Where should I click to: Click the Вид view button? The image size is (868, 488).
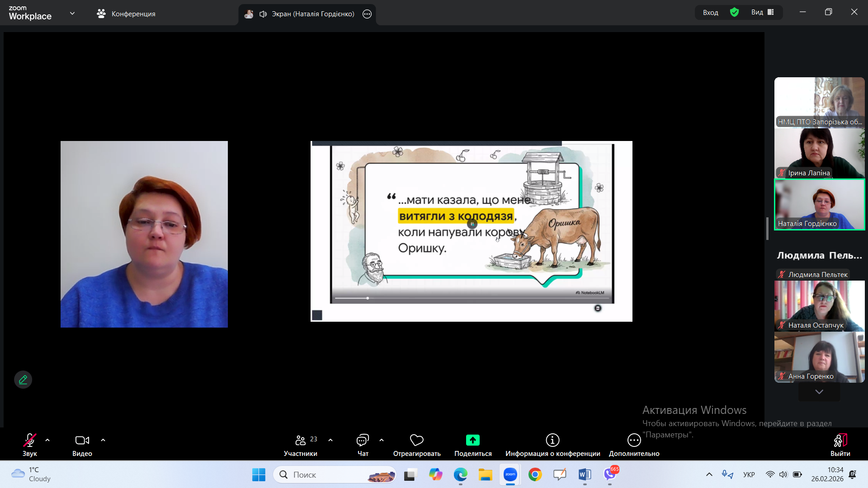[x=762, y=12]
